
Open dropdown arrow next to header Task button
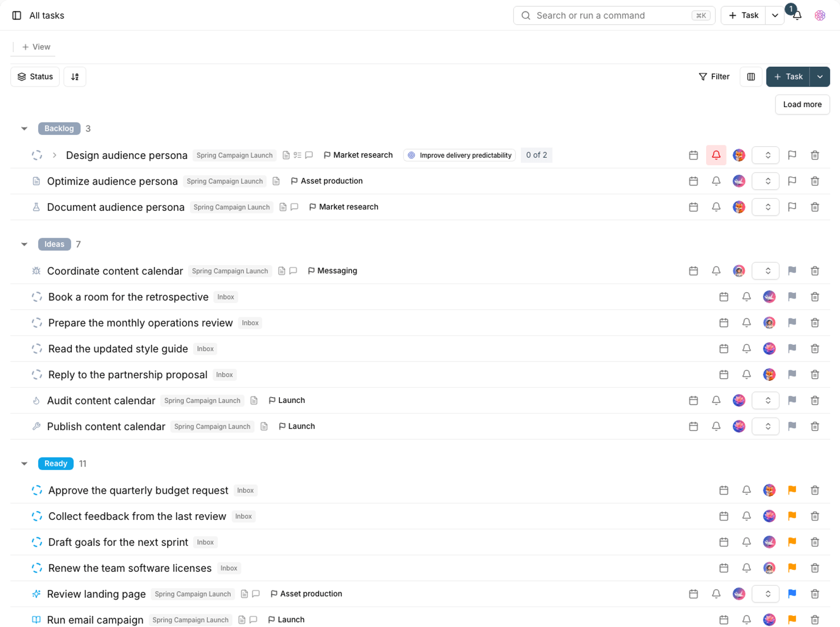click(x=775, y=16)
